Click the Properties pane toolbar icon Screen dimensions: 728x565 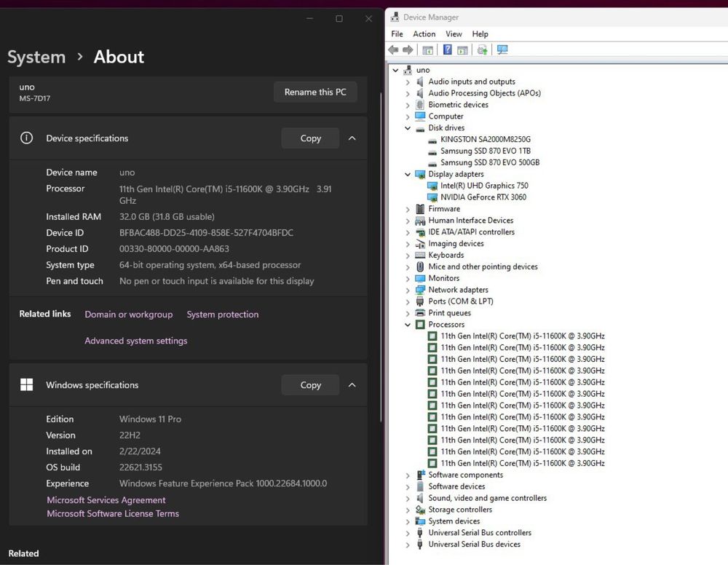[x=462, y=50]
